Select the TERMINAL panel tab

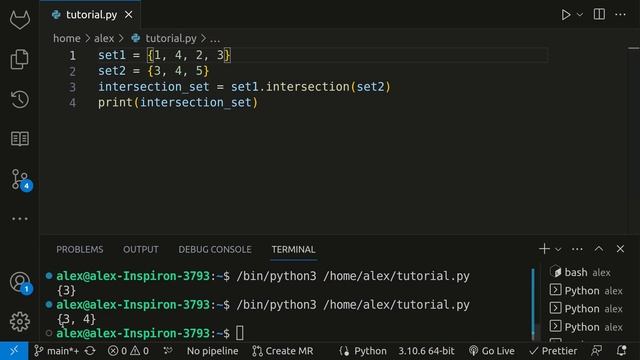[x=293, y=249]
